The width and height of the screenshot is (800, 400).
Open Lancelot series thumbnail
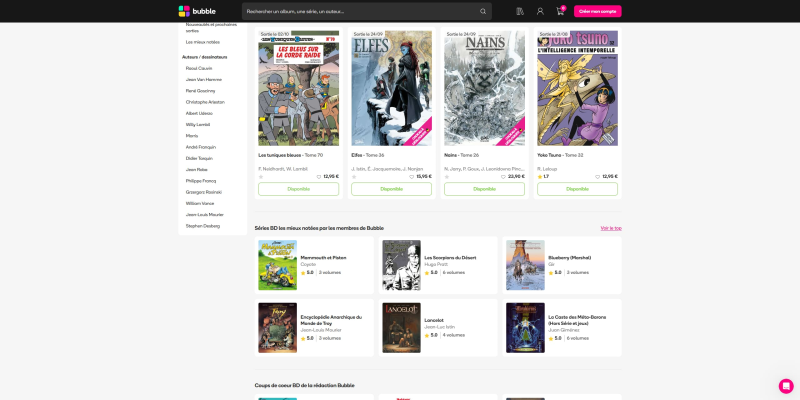click(402, 328)
